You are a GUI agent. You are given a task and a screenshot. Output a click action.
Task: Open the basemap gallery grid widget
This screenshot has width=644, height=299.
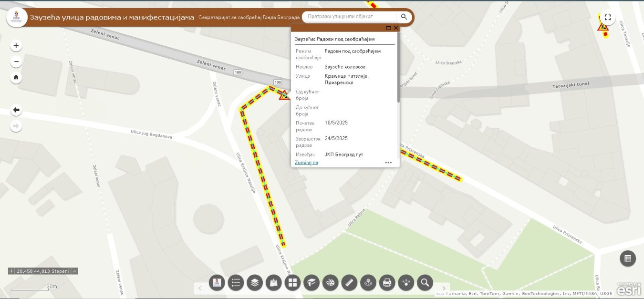[292, 283]
